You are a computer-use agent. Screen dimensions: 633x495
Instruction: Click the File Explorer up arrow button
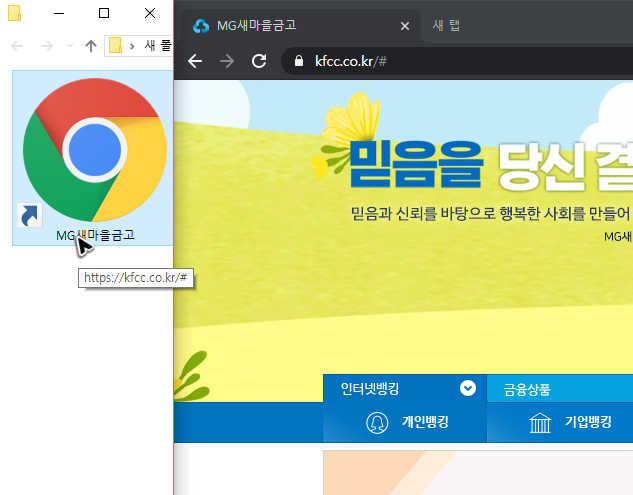click(91, 46)
